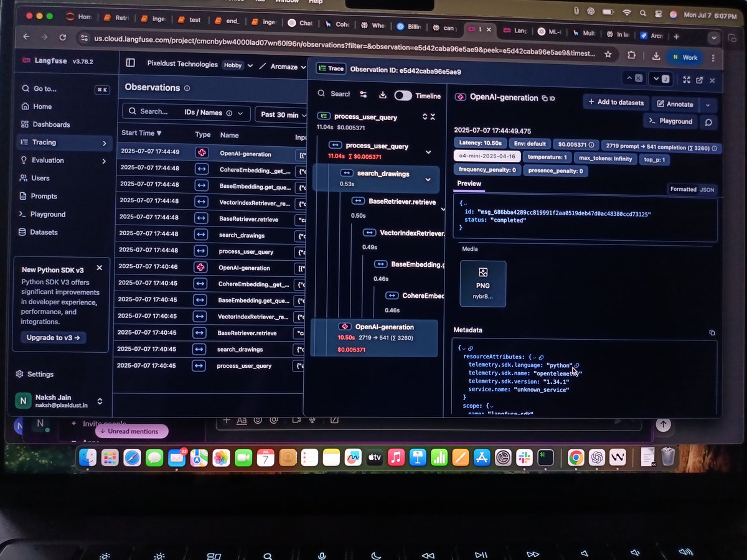Select the Preview tab
This screenshot has width=747, height=560.
469,184
